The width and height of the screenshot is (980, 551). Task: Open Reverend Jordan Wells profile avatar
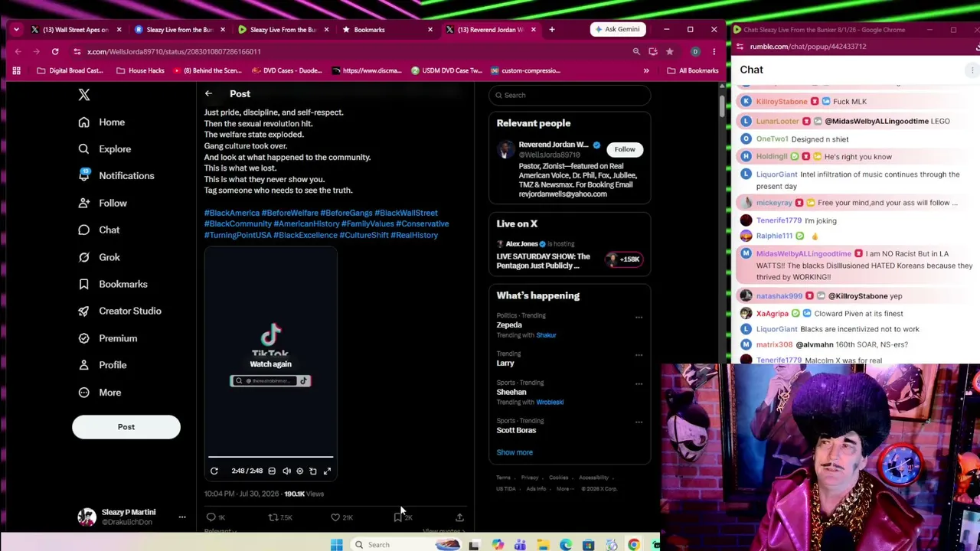point(505,149)
